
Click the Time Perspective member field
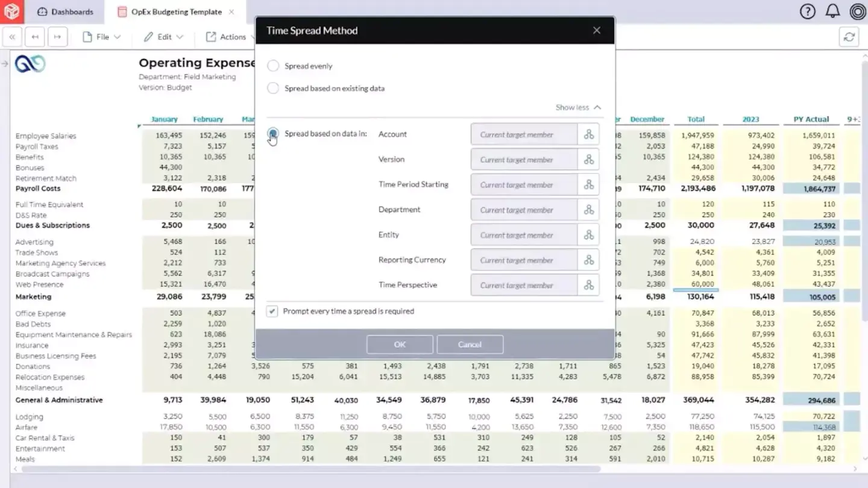tap(524, 285)
